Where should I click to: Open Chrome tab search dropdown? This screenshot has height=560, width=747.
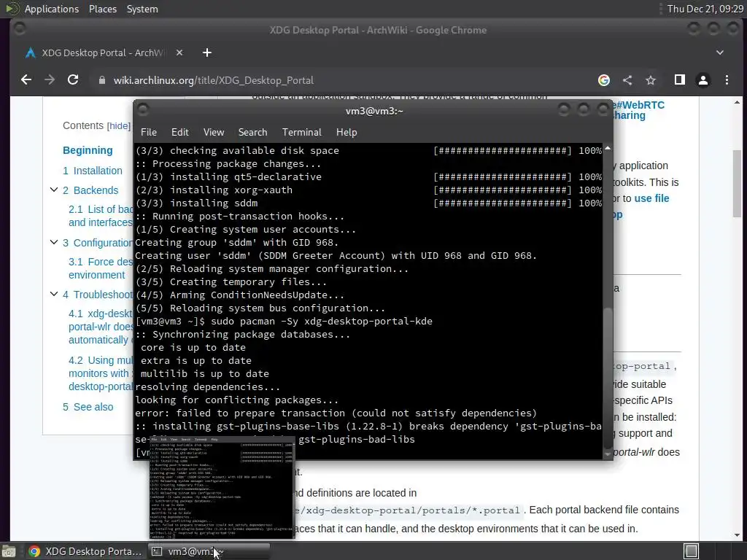click(x=720, y=52)
